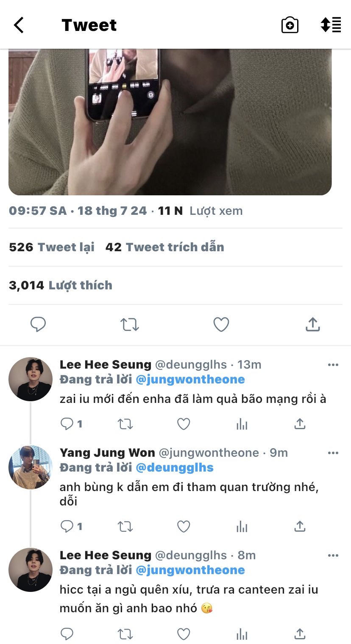Open the tweet's photo of hand holding phone
This screenshot has width=351, height=644.
click(x=170, y=122)
